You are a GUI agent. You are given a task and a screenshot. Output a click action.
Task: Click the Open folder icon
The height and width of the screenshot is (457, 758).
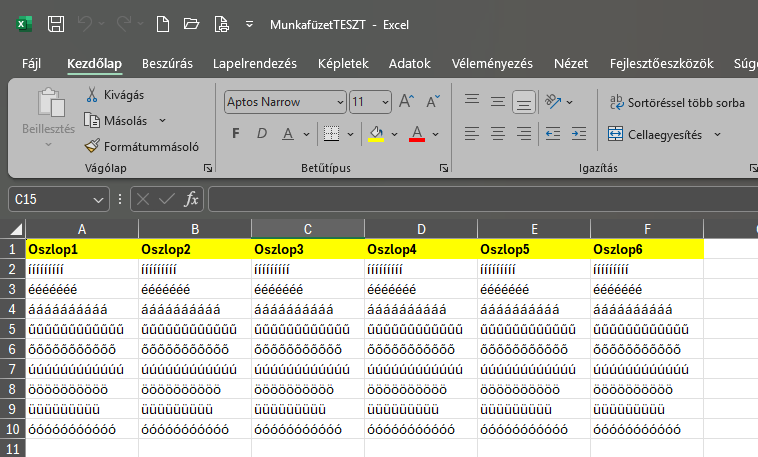[x=191, y=24]
